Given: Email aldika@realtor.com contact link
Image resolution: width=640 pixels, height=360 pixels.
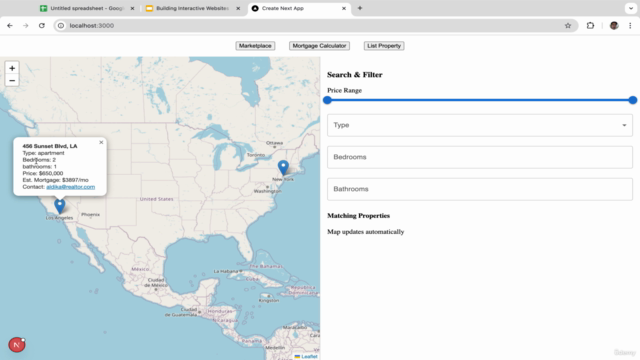Looking at the screenshot, I should click(71, 187).
